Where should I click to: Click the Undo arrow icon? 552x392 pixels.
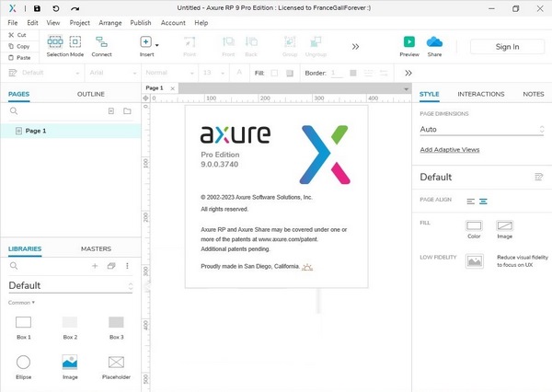(x=56, y=8)
